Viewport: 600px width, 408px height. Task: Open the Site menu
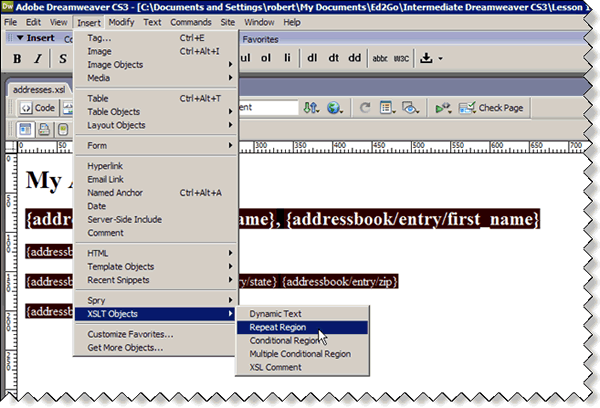pyautogui.click(x=227, y=22)
